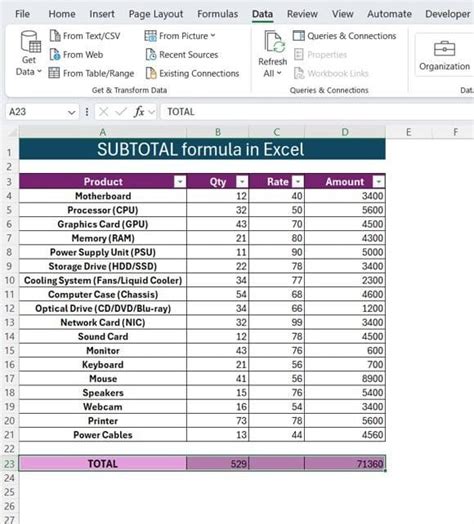The image size is (474, 524).
Task: Select the Webcam cell
Action: [103, 406]
